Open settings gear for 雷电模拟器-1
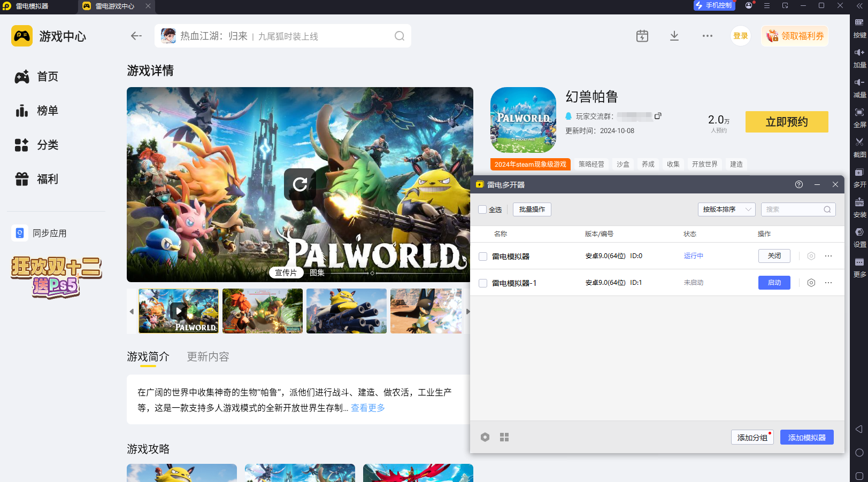Image resolution: width=868 pixels, height=482 pixels. [x=811, y=283]
